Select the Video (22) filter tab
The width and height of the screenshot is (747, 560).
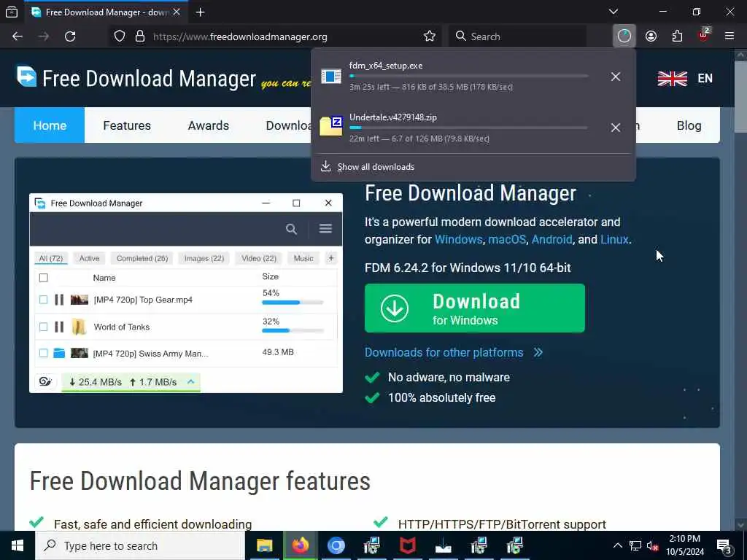click(x=259, y=258)
